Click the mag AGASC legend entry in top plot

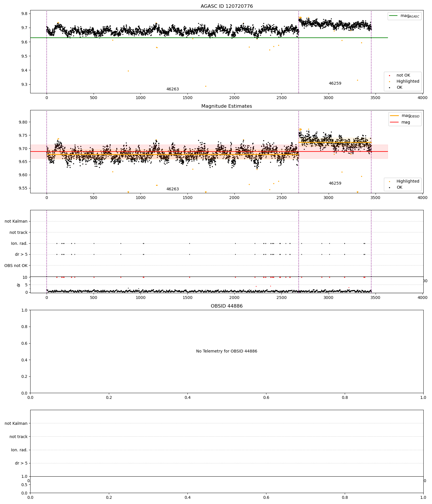pyautogui.click(x=404, y=16)
